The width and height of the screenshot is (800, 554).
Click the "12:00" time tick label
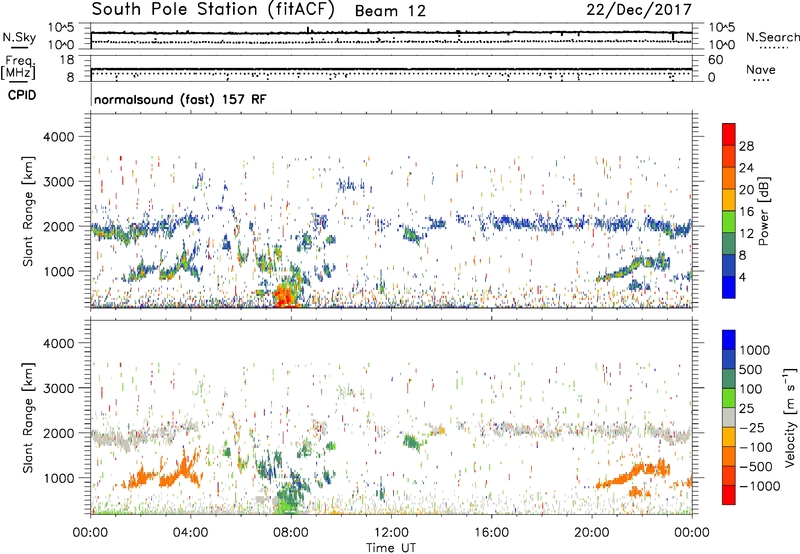click(391, 533)
